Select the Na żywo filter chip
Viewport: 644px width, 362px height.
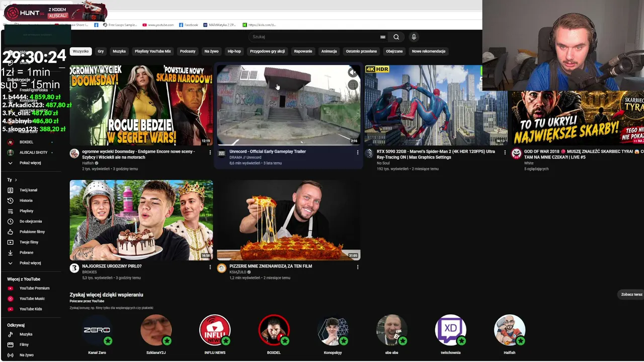click(211, 51)
